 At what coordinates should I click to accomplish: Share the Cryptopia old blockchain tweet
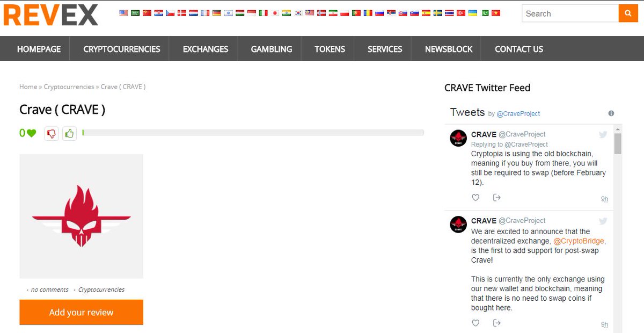497,198
